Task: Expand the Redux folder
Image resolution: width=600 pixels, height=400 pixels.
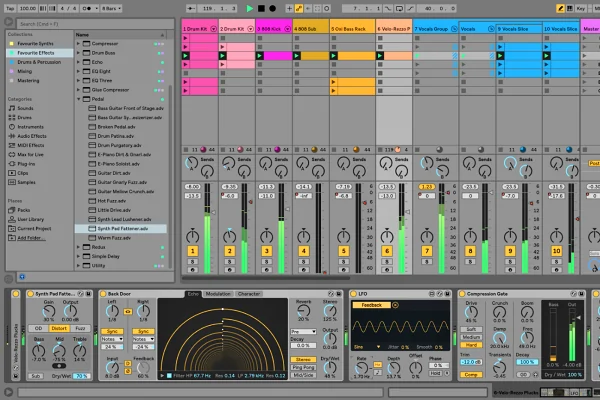Action: (x=78, y=247)
